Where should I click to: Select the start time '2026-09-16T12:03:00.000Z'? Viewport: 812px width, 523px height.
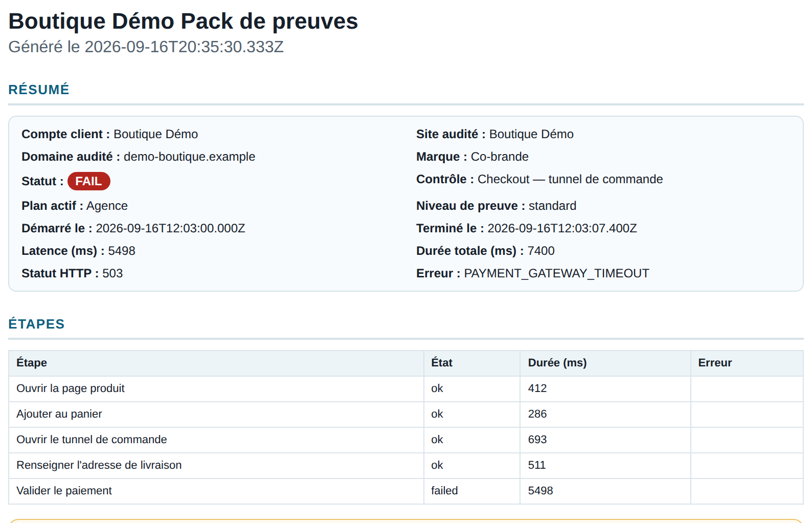pos(170,228)
